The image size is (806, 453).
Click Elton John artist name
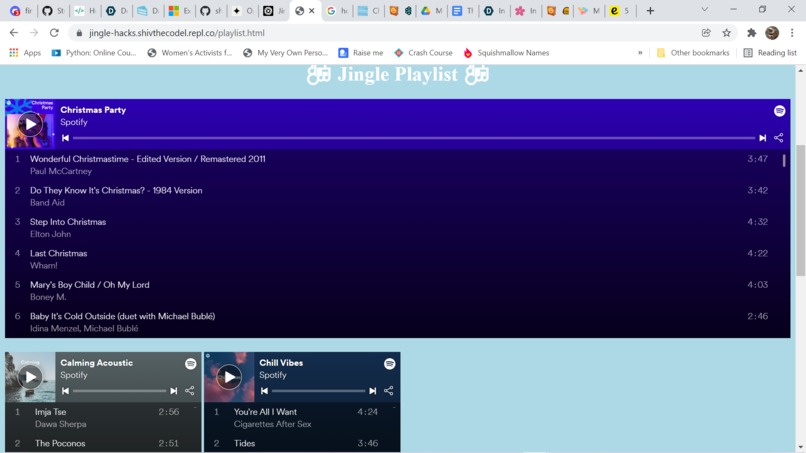click(50, 234)
